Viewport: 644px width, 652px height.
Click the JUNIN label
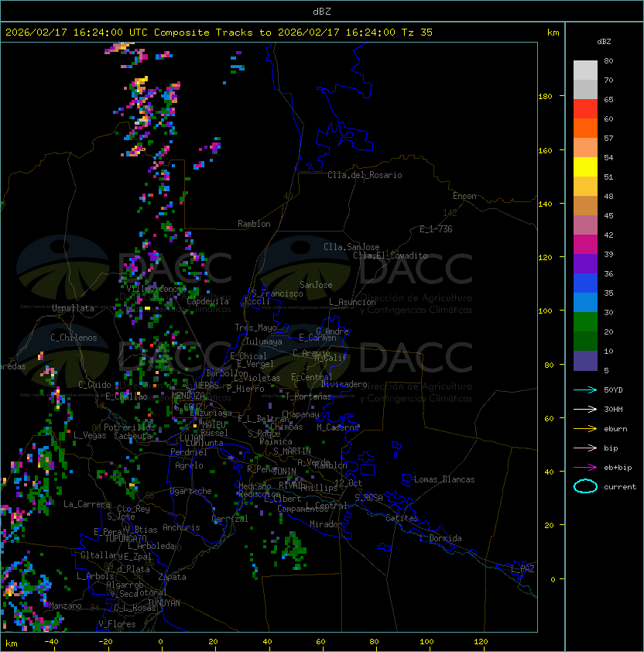pyautogui.click(x=284, y=471)
